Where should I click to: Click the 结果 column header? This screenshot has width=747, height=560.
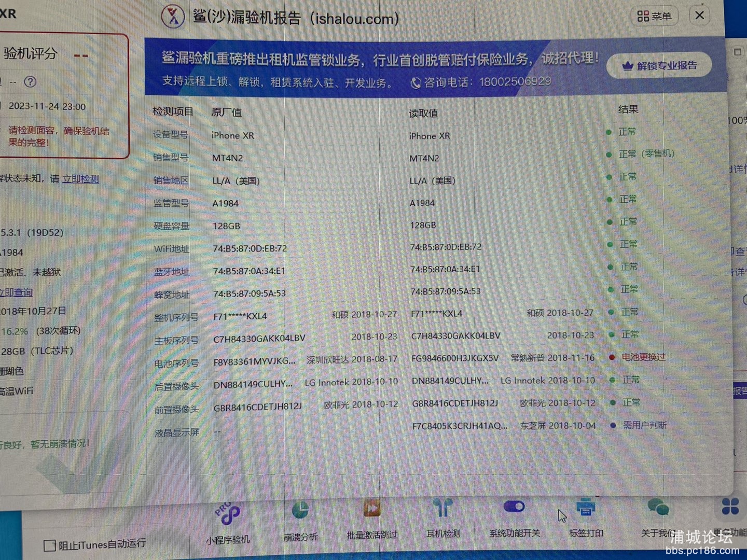coord(628,109)
